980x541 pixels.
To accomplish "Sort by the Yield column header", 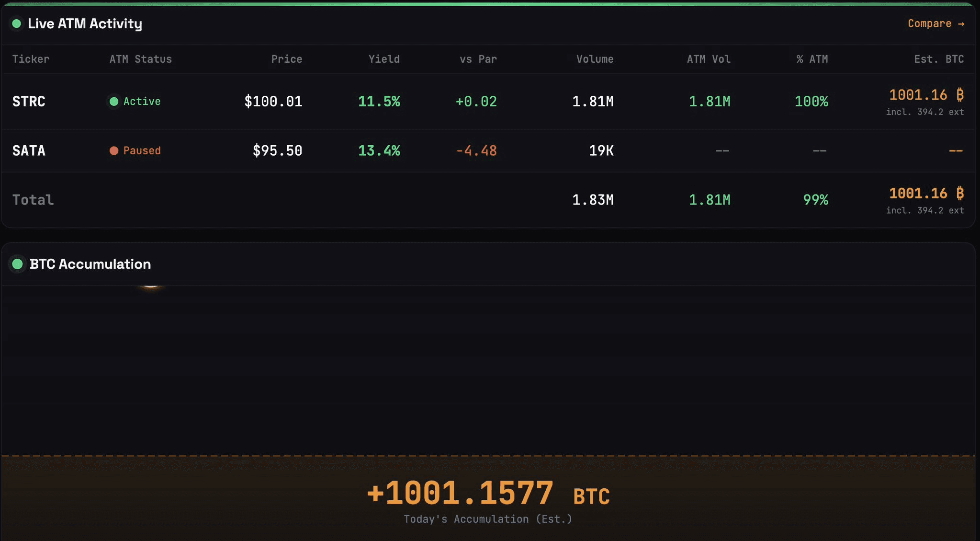I will pos(383,59).
